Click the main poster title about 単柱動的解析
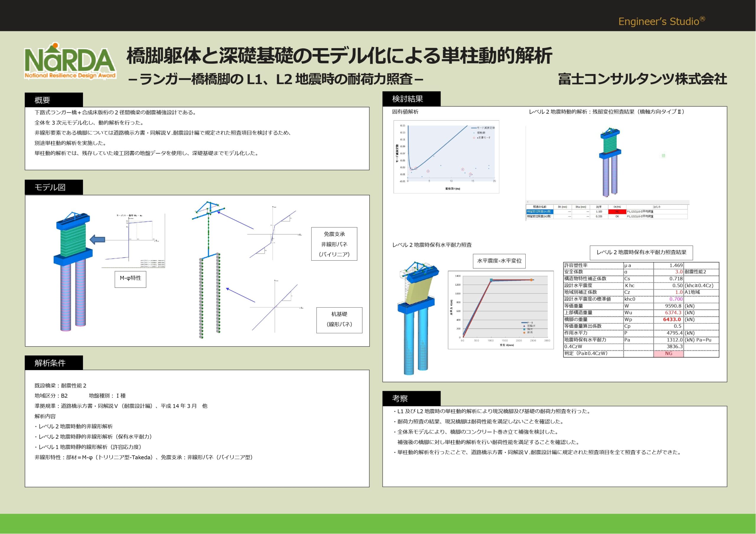The height and width of the screenshot is (534, 756). coord(339,55)
